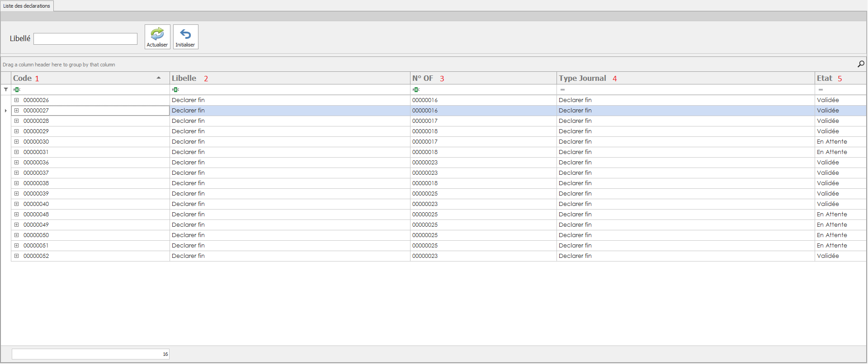This screenshot has width=868, height=364.
Task: Click the Libellé text input field
Action: (85, 39)
